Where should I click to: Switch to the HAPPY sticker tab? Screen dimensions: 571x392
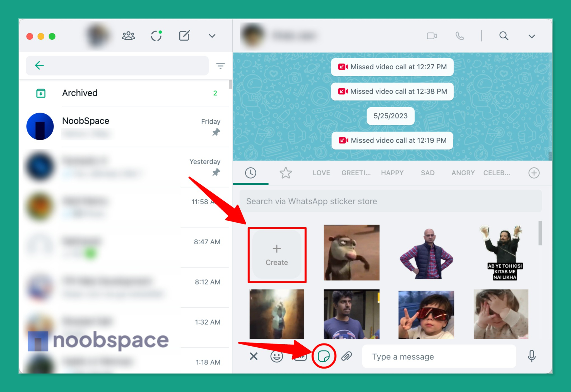point(392,173)
